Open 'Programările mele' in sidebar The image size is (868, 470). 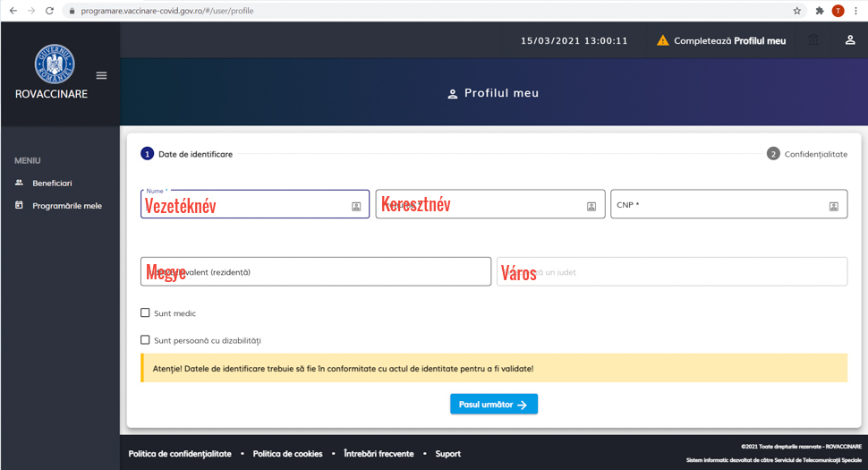66,206
